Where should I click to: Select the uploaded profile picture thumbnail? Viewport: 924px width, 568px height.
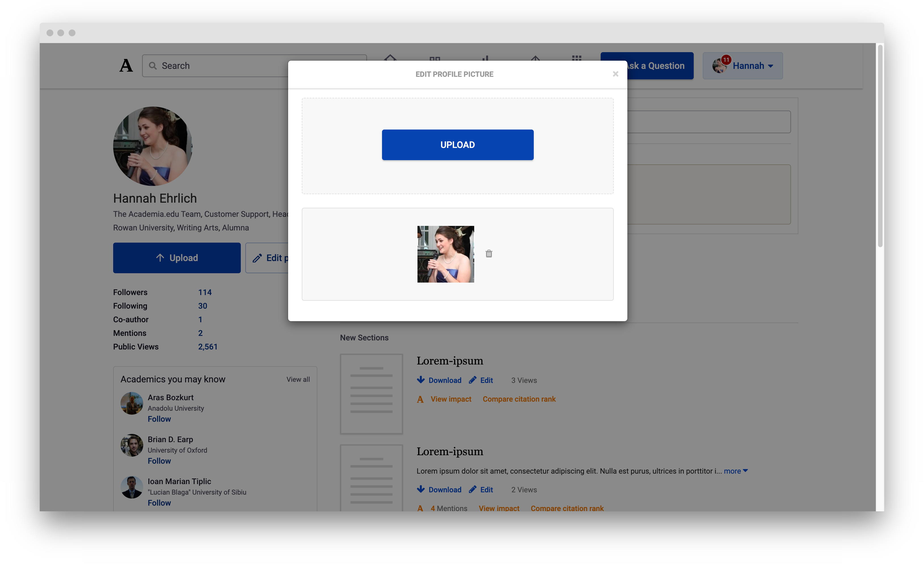click(446, 254)
